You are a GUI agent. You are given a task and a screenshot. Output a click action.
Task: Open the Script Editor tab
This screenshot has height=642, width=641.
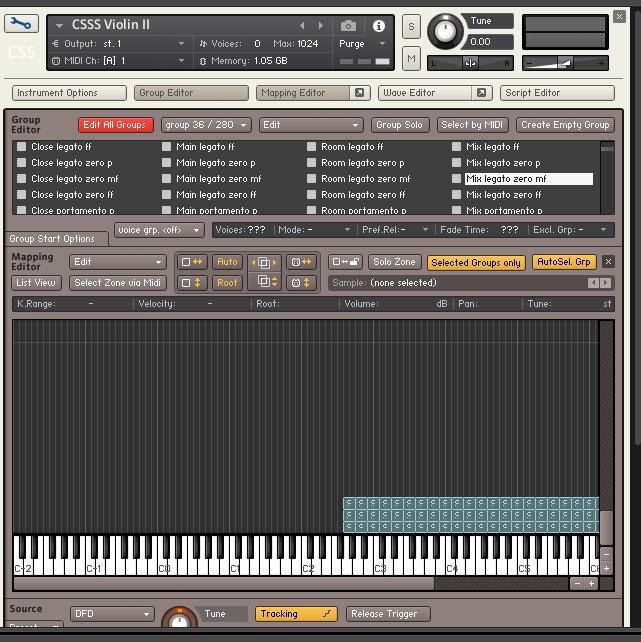[557, 93]
